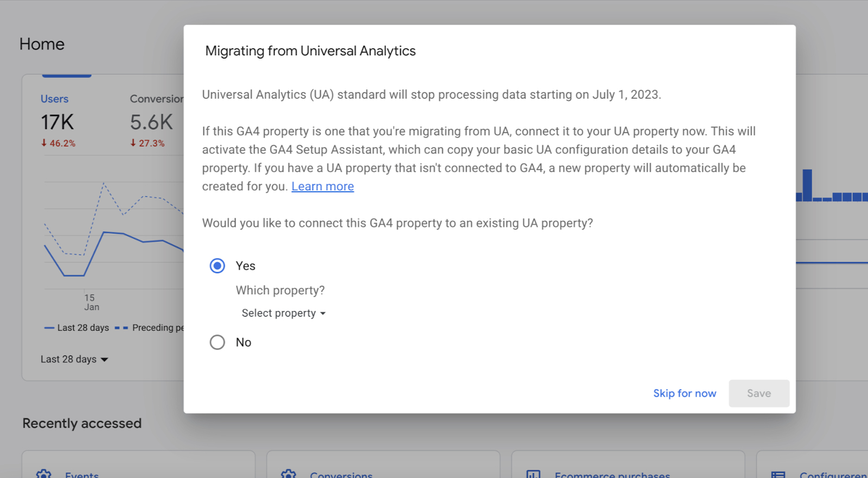Click the solid line Last 28 days legend marker
Image resolution: width=868 pixels, height=478 pixels.
pyautogui.click(x=49, y=328)
